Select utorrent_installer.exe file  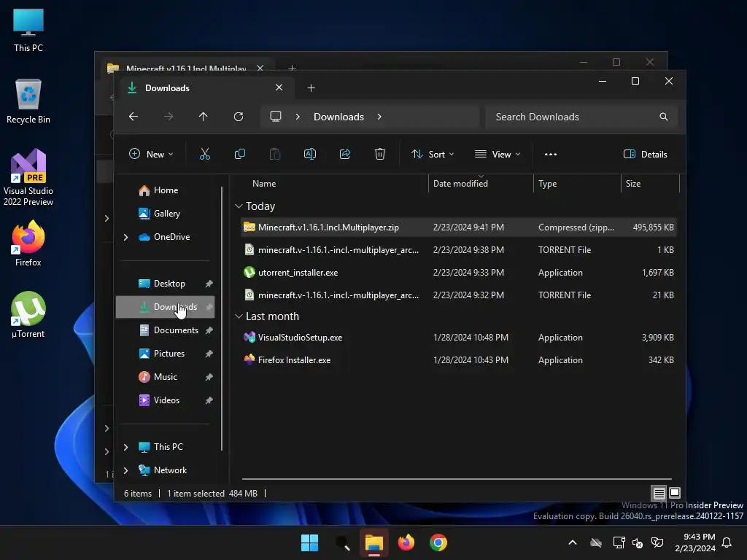(458, 273)
